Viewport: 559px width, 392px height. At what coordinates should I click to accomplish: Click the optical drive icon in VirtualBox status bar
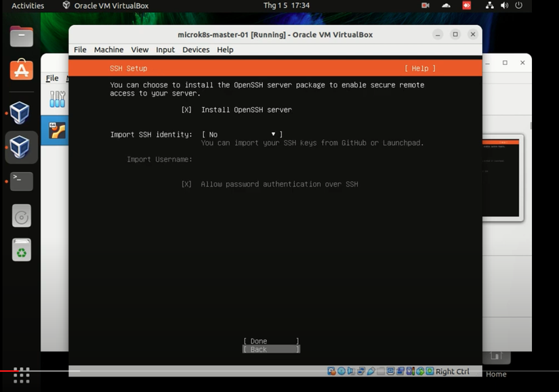pos(341,371)
